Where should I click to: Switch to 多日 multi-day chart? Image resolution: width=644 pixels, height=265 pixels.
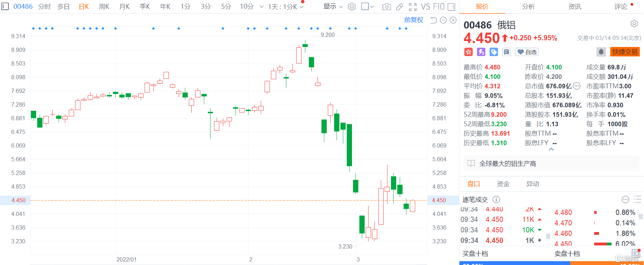64,7
